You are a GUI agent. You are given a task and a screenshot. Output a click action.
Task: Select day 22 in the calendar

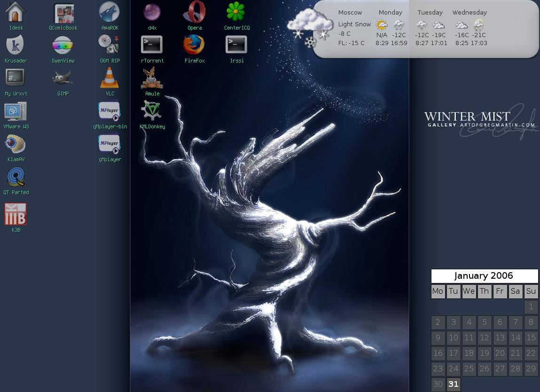pos(531,353)
